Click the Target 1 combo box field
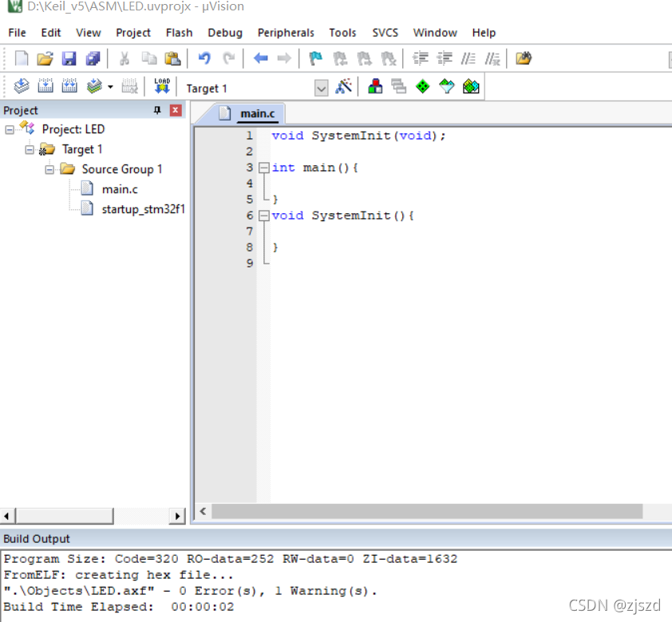672x622 pixels. click(x=255, y=89)
